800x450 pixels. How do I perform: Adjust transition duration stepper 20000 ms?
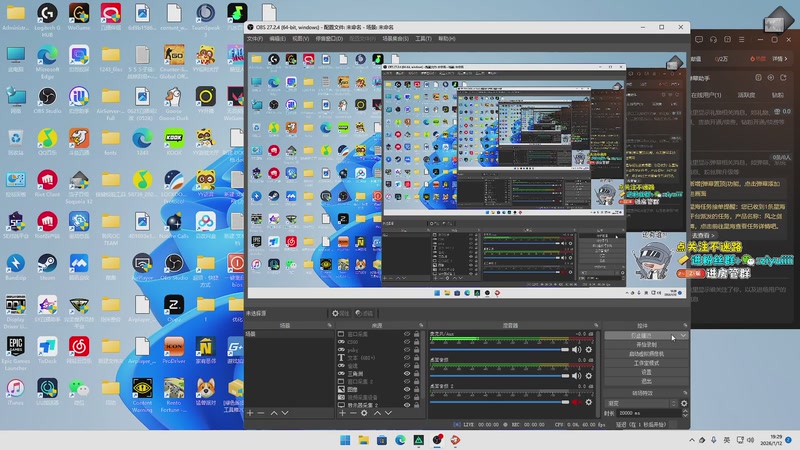[x=683, y=412]
